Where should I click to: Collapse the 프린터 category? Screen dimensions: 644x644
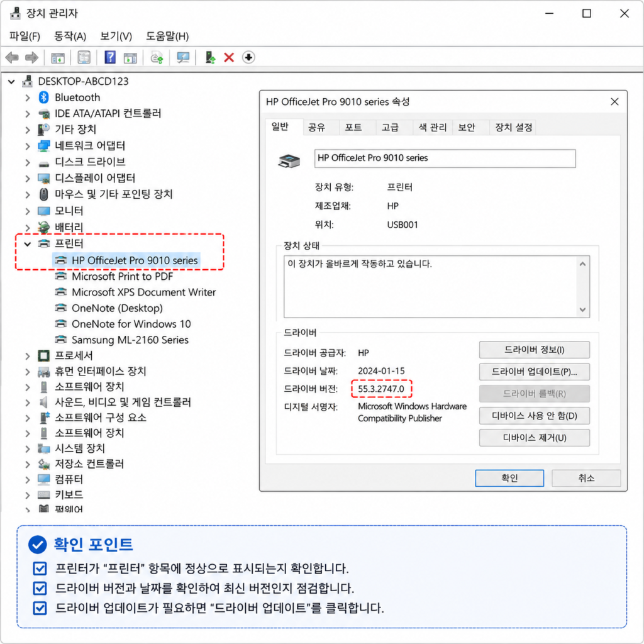tap(28, 244)
